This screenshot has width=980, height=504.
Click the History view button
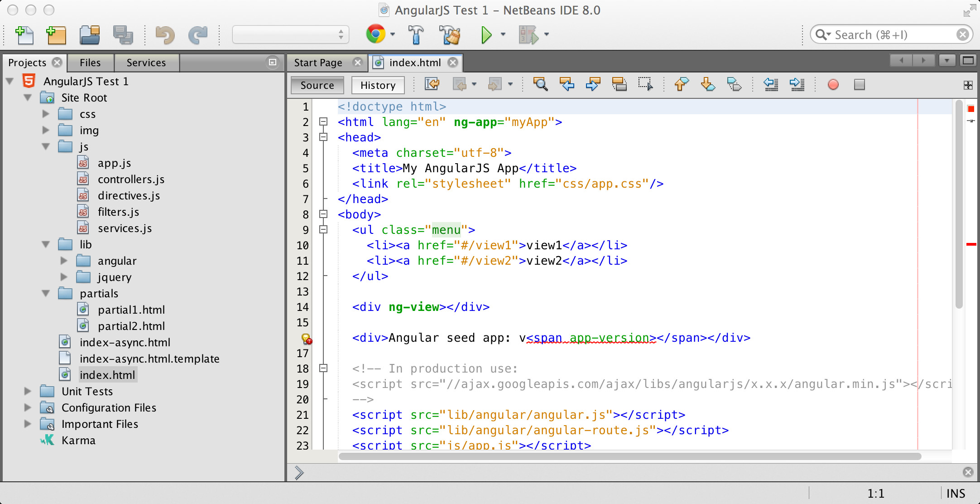tap(378, 85)
